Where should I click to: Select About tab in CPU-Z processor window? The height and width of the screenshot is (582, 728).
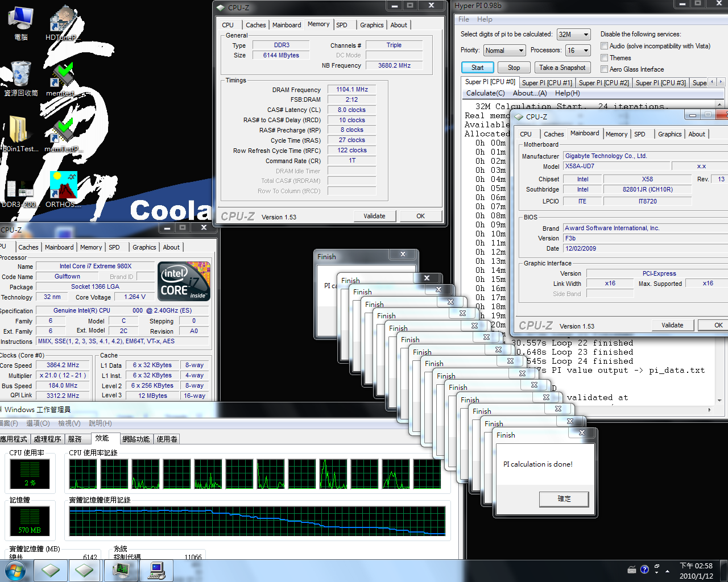[171, 247]
